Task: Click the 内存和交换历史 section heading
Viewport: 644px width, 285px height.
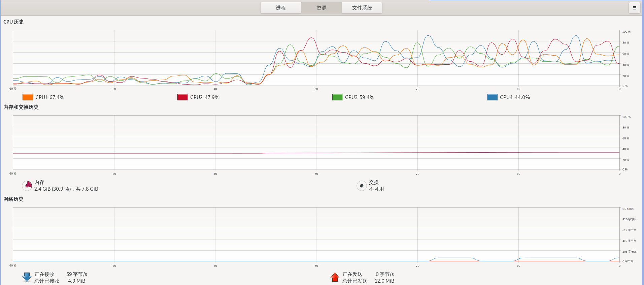Action: pos(21,107)
